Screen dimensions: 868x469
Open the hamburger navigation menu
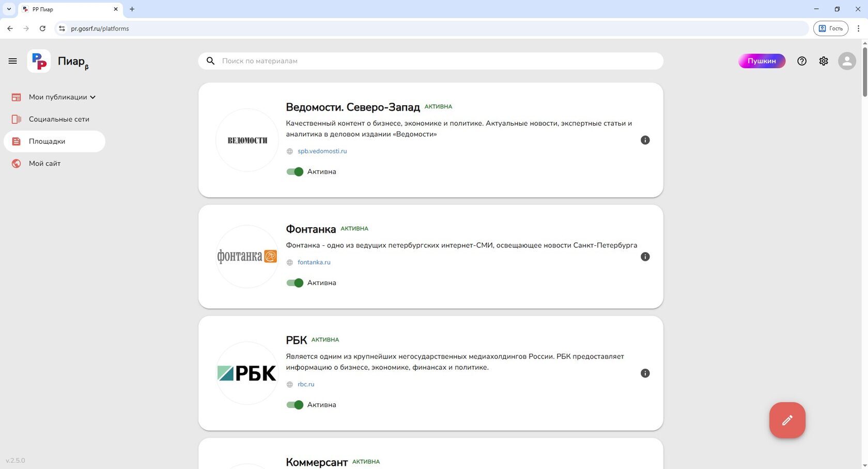12,61
